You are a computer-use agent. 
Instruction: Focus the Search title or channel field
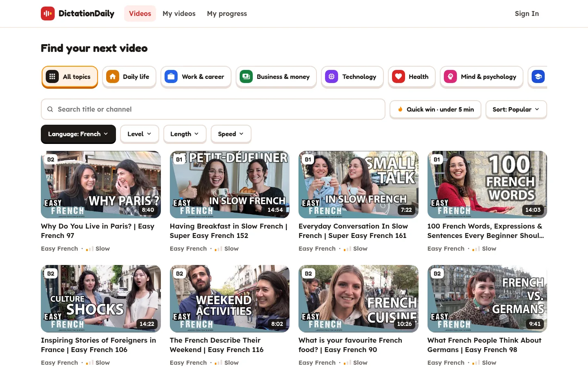[213, 109]
